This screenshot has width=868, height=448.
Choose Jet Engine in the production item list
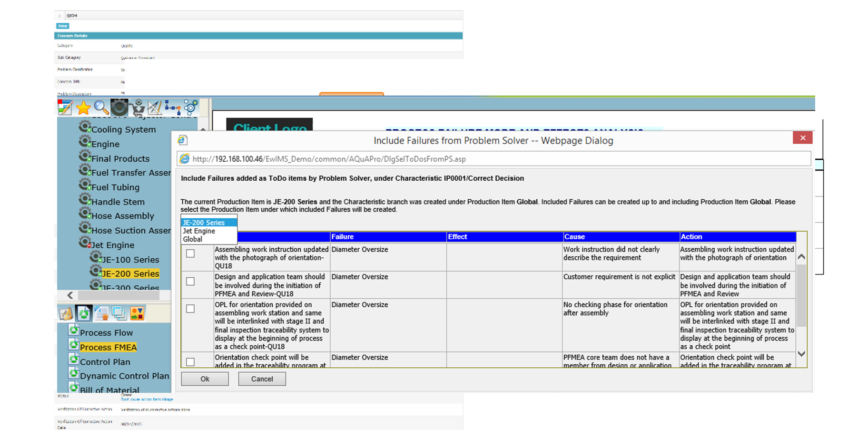tap(199, 231)
